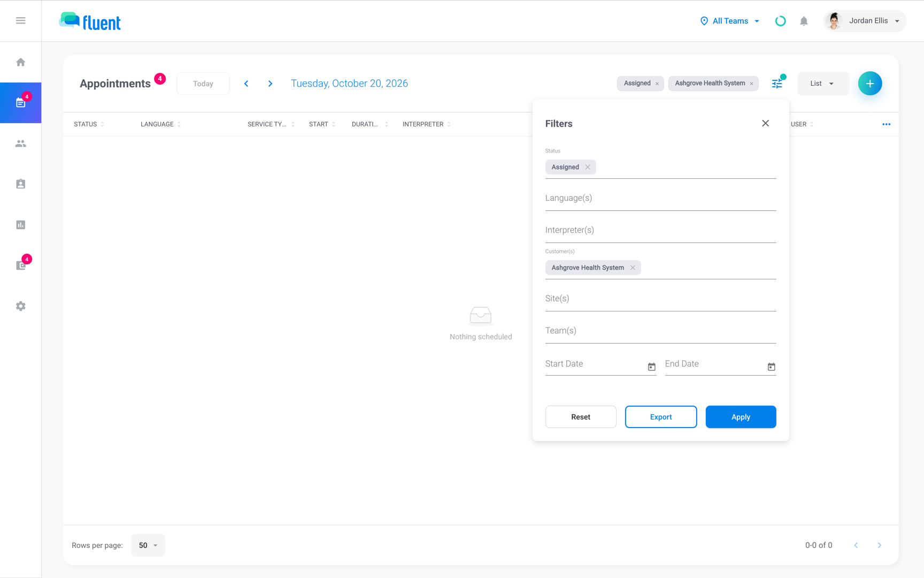Open the notifications bell
The image size is (924, 578).
pos(804,21)
